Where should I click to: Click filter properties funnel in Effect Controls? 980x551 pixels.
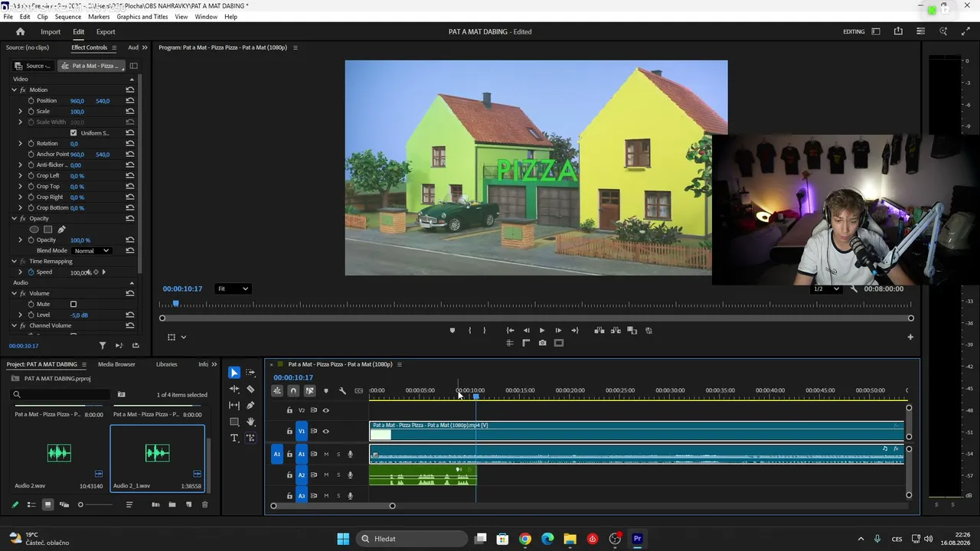point(103,346)
